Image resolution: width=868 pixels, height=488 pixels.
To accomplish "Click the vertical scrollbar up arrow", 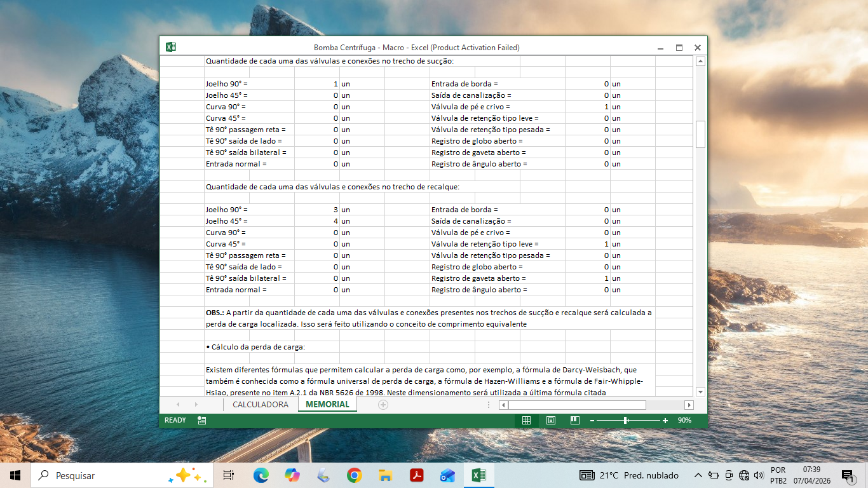I will coord(700,62).
